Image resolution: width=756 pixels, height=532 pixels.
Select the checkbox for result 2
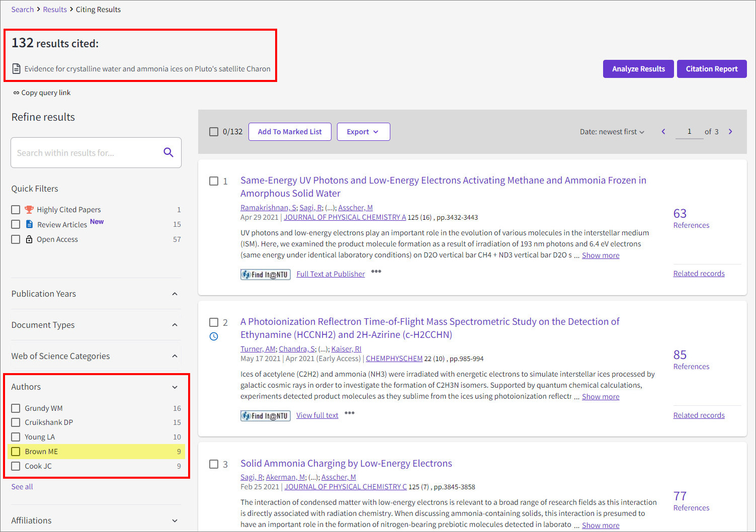[x=214, y=322]
